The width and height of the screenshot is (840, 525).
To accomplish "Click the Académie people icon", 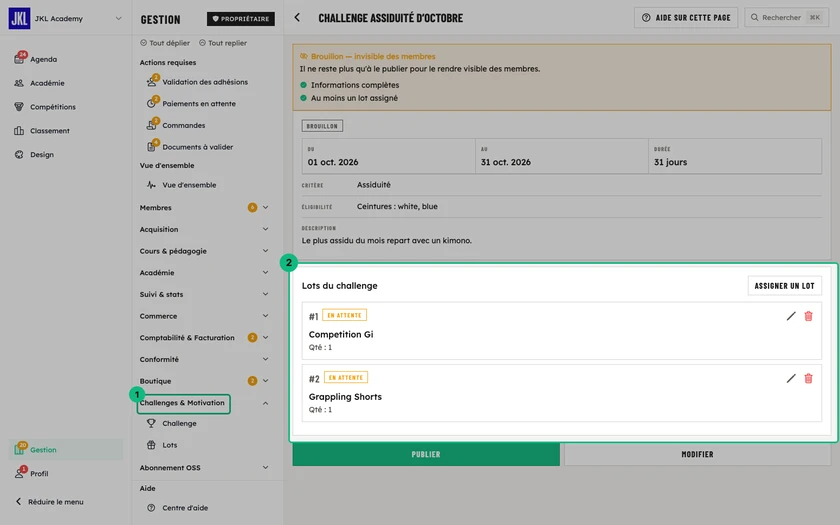I will 19,83.
